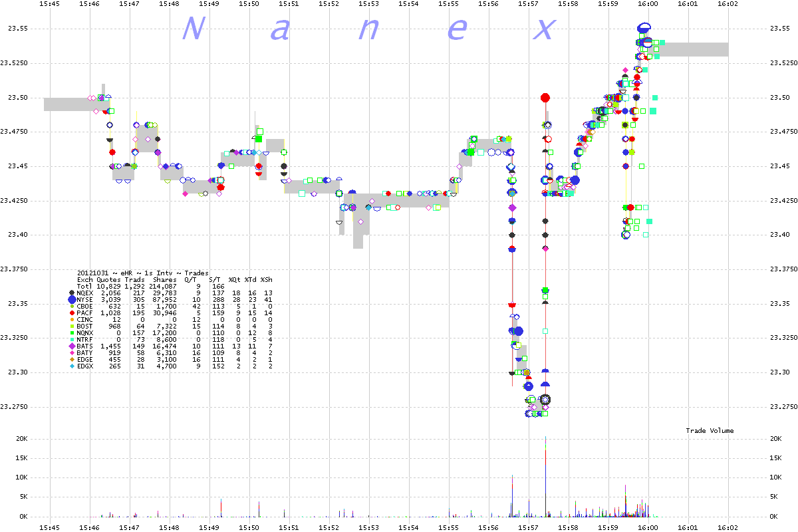This screenshot has width=798, height=532.
Task: Click the NQEX exchange name in legend
Action: pos(85,293)
